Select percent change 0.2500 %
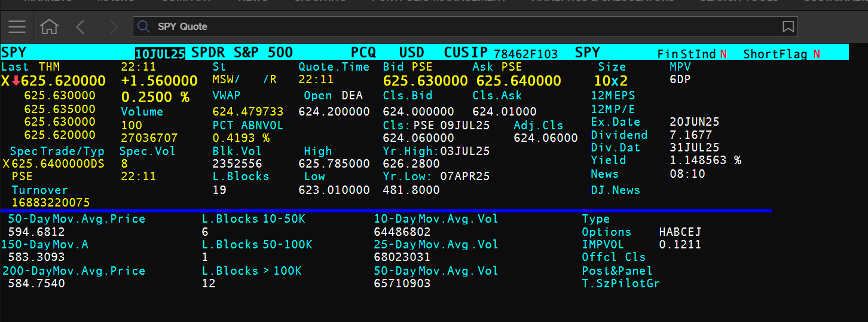 155,97
